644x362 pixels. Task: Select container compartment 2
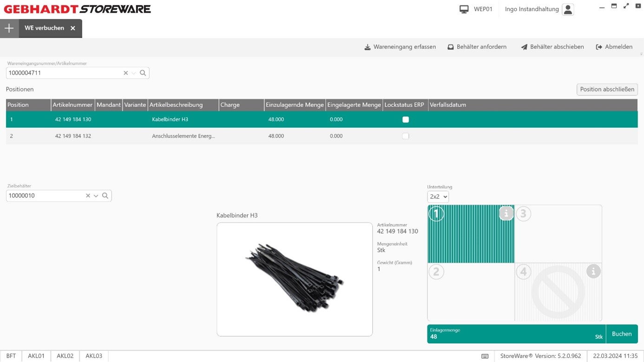click(x=471, y=292)
